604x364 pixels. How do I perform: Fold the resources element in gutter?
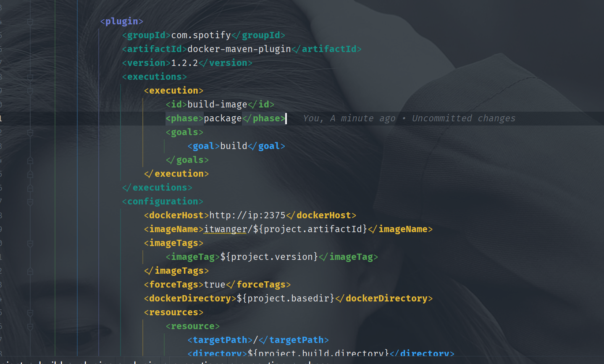pyautogui.click(x=30, y=313)
